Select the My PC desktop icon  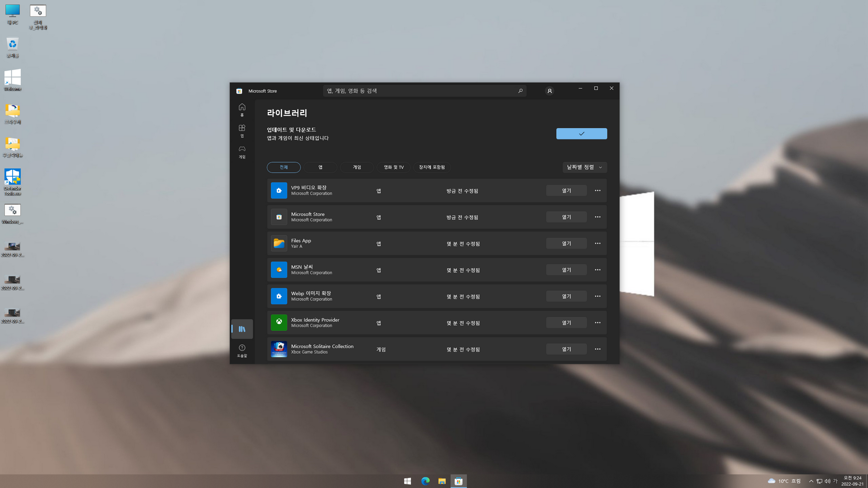point(12,14)
